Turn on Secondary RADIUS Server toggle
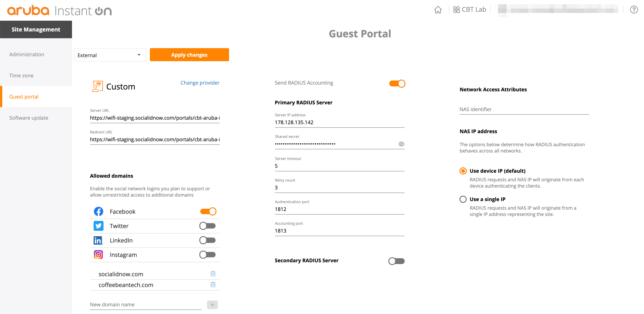 pos(396,261)
